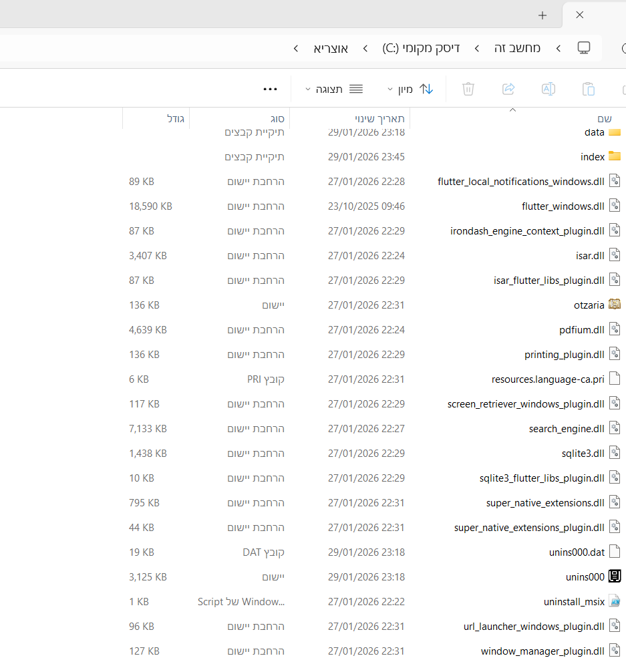This screenshot has height=672, width=626.
Task: Open the מיון (Sort) dropdown
Action: coord(410,89)
